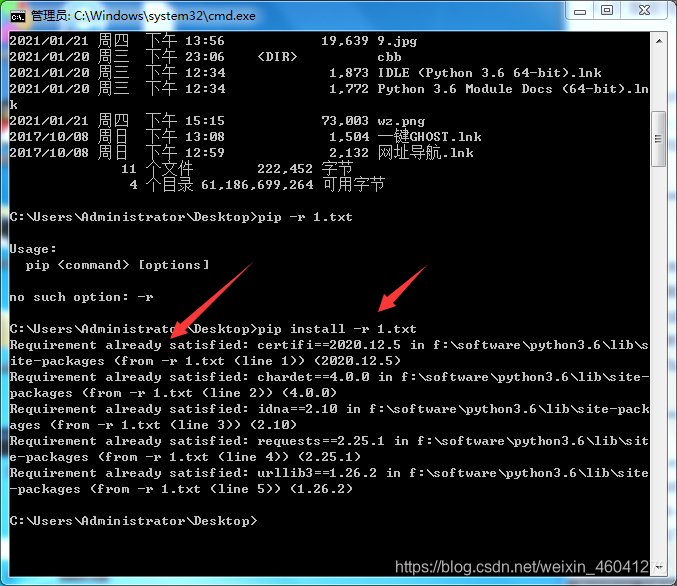The image size is (677, 586).
Task: Click the 9.jpg file name
Action: (x=397, y=41)
